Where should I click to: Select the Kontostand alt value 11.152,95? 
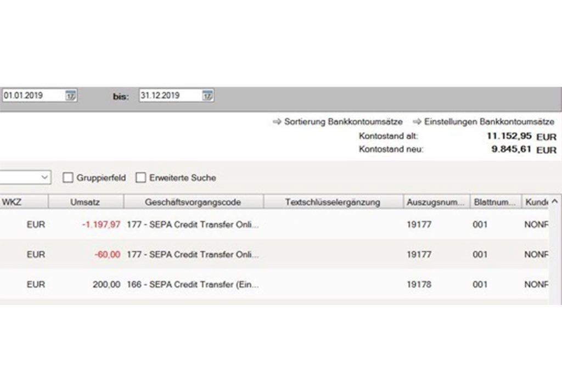(x=509, y=136)
